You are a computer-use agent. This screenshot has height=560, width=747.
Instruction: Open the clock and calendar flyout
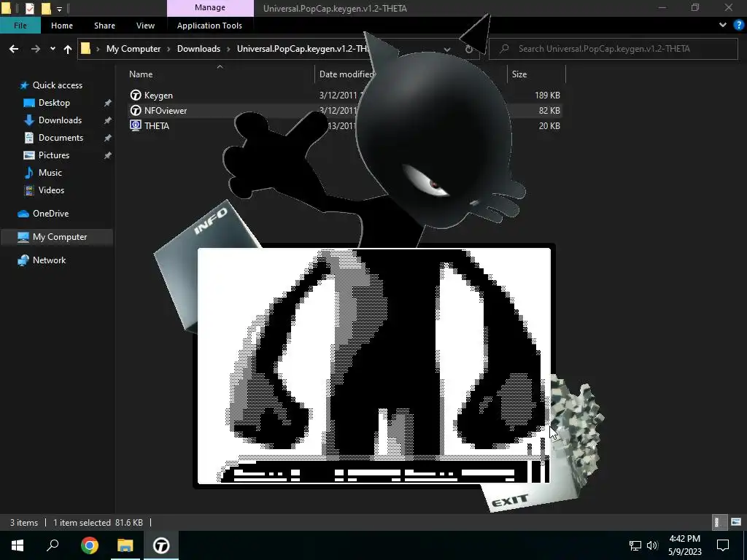[x=684, y=545]
